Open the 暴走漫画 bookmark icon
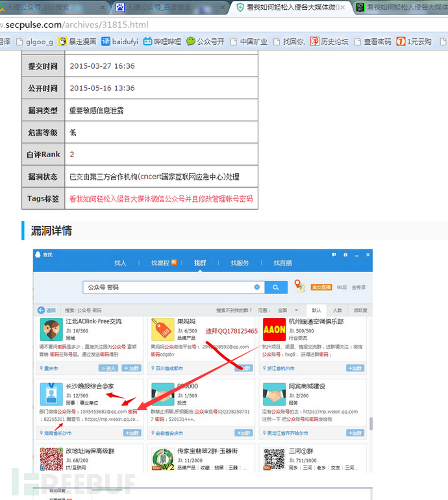 [62, 42]
